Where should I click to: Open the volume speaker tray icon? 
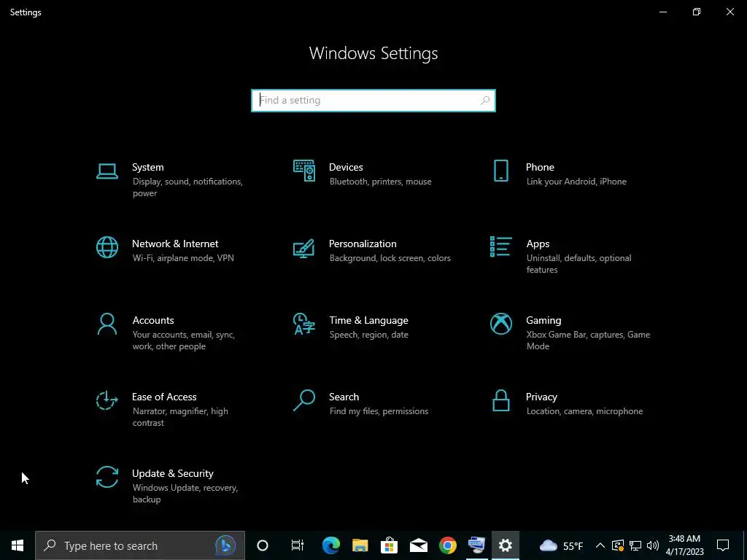pos(653,545)
